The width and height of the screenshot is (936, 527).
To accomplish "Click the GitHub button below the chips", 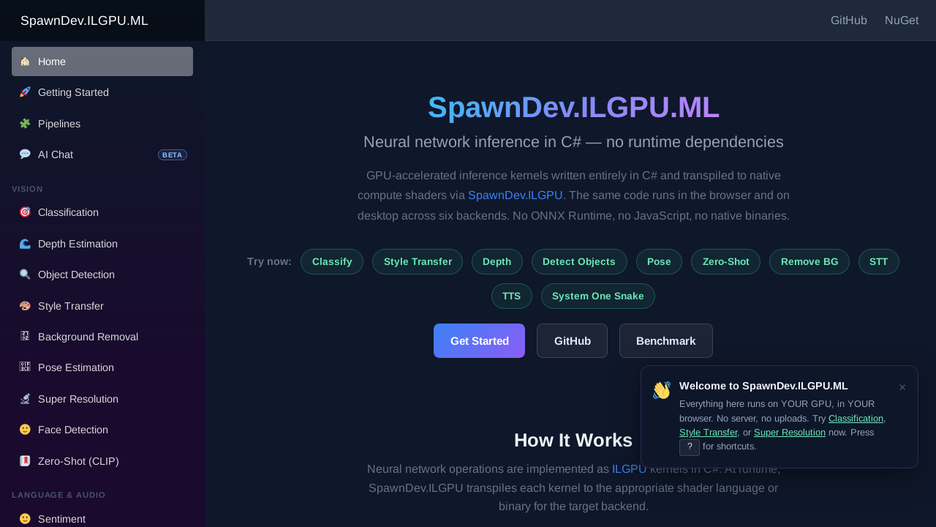I will 572,341.
